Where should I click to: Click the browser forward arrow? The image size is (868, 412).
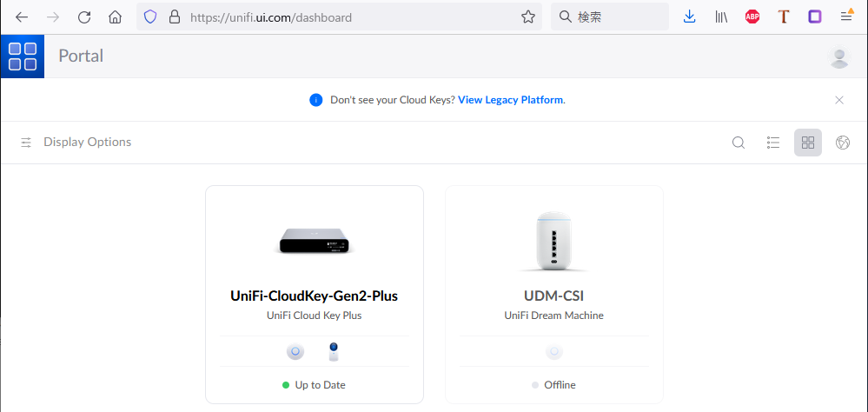tap(53, 17)
